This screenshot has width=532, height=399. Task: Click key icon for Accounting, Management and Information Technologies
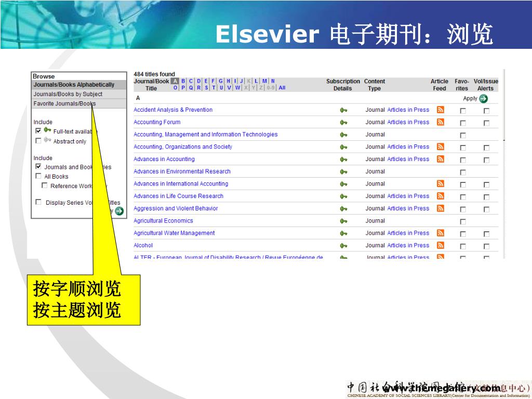coord(343,135)
